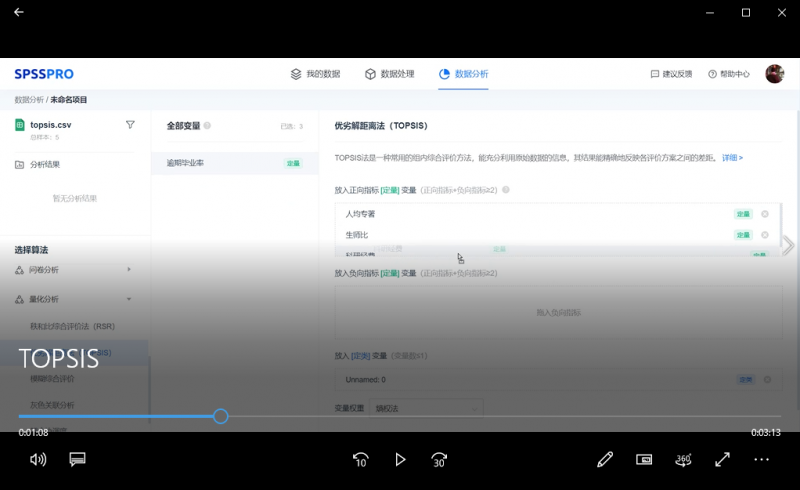Remove 生师比 from positive indicators
Image resolution: width=800 pixels, height=490 pixels.
(765, 235)
